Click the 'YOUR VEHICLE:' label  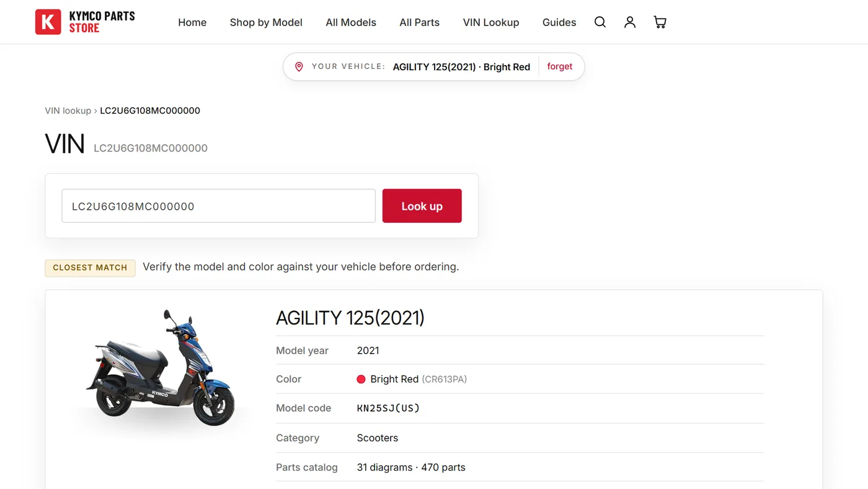click(x=348, y=66)
